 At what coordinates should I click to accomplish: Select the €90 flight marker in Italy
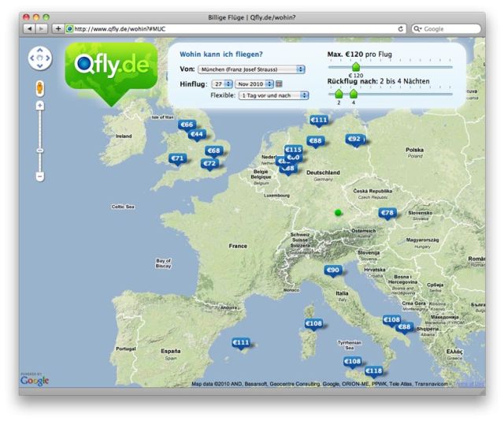click(332, 270)
